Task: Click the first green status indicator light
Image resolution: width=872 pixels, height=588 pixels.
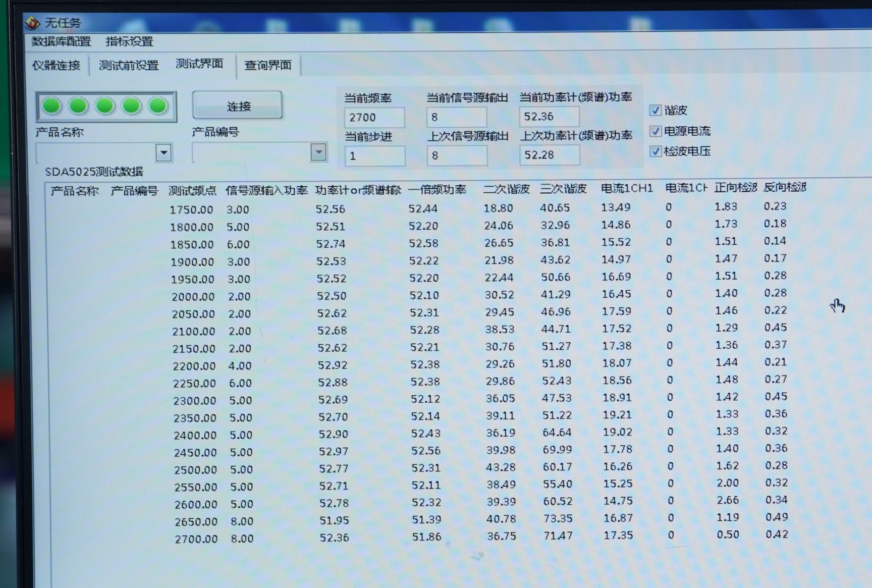Action: point(52,106)
